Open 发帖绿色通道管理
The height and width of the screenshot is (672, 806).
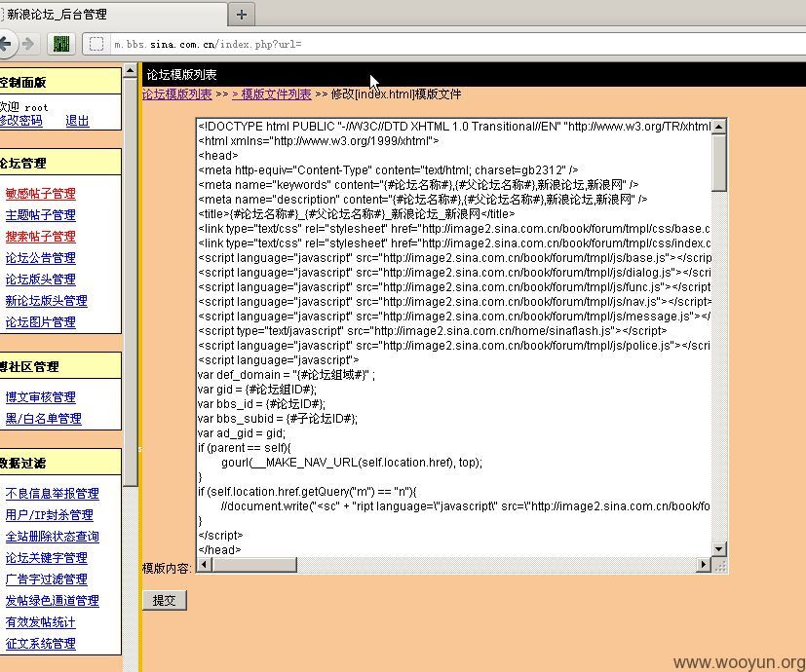click(x=53, y=601)
